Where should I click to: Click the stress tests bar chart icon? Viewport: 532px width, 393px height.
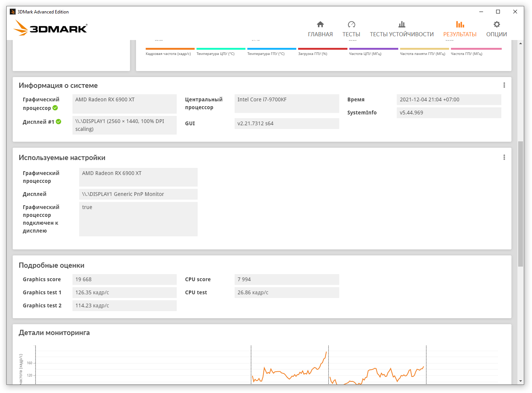pyautogui.click(x=402, y=25)
